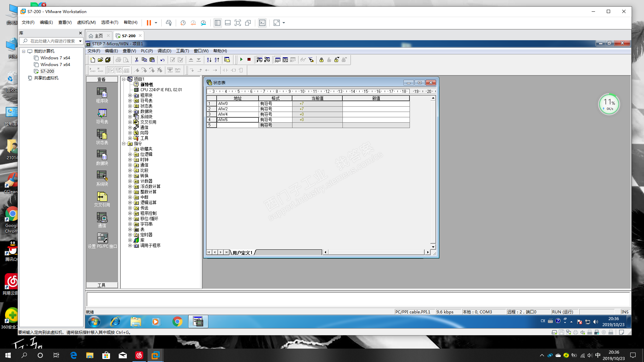This screenshot has height=362, width=644.
Task: Toggle VMware library sidebar view button
Action: pyautogui.click(x=218, y=23)
